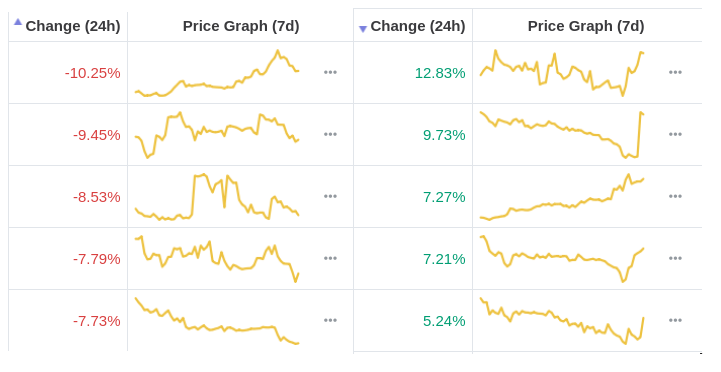
Task: Open the three-dot menu for the -9.45% row
Action: 330,134
